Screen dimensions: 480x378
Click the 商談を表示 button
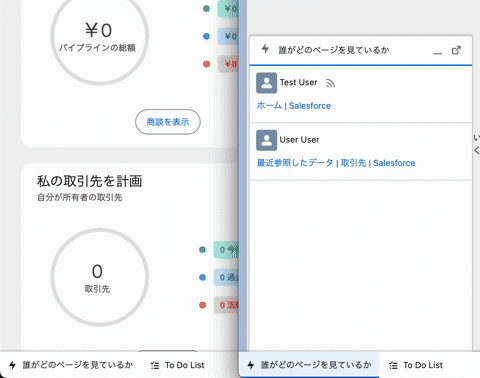[x=168, y=122]
